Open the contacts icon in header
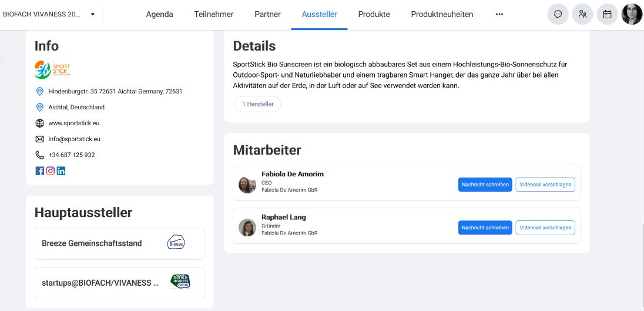The image size is (644, 311). tap(582, 14)
